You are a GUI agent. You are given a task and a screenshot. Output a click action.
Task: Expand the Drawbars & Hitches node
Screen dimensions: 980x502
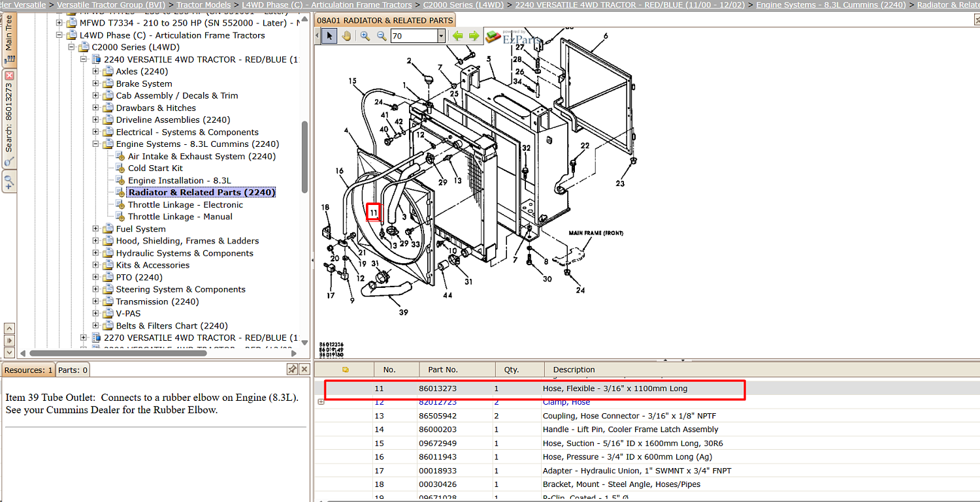95,108
